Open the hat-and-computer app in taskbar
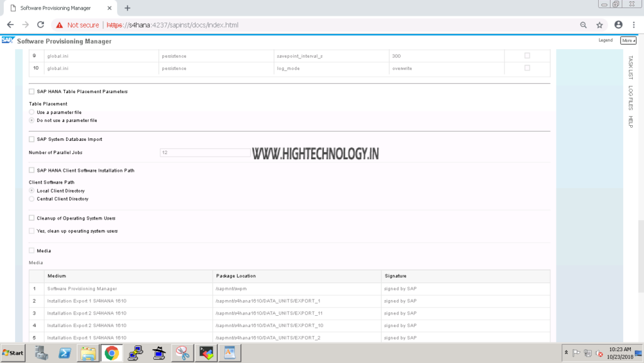This screenshot has height=363, width=644. click(159, 353)
